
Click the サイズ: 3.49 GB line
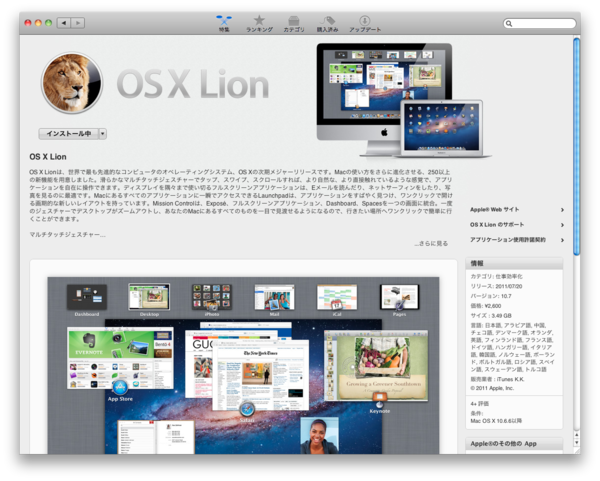491,316
